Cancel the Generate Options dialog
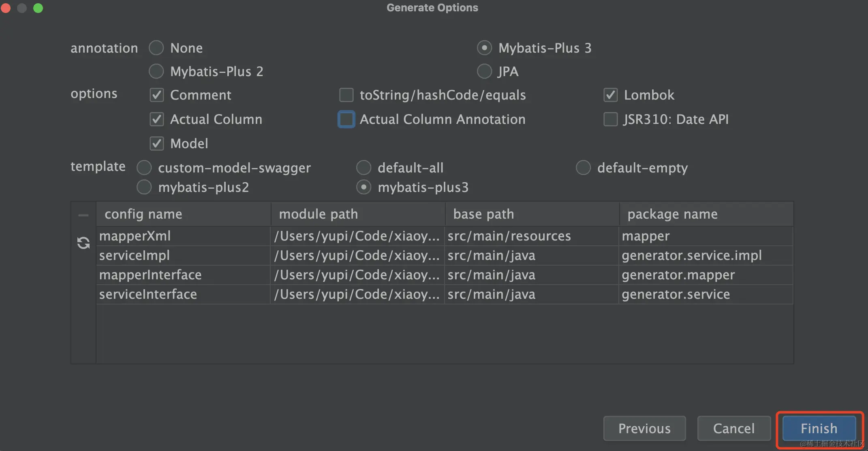The height and width of the screenshot is (451, 868). (x=734, y=428)
